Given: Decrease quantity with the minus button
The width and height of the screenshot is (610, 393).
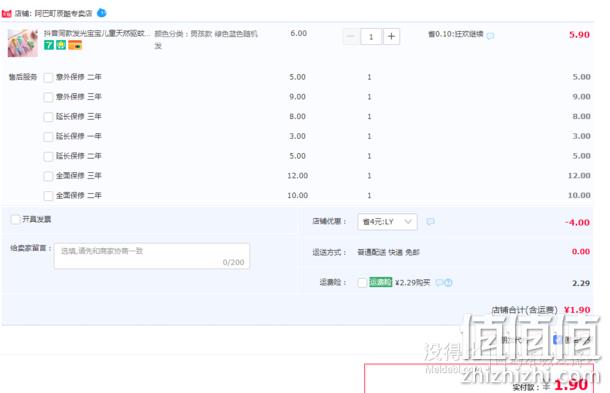Looking at the screenshot, I should point(351,37).
